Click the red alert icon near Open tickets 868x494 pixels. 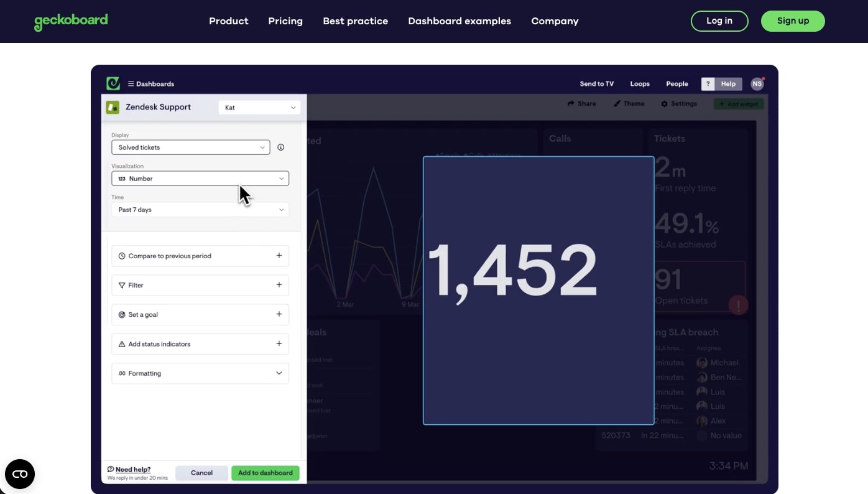pos(738,305)
